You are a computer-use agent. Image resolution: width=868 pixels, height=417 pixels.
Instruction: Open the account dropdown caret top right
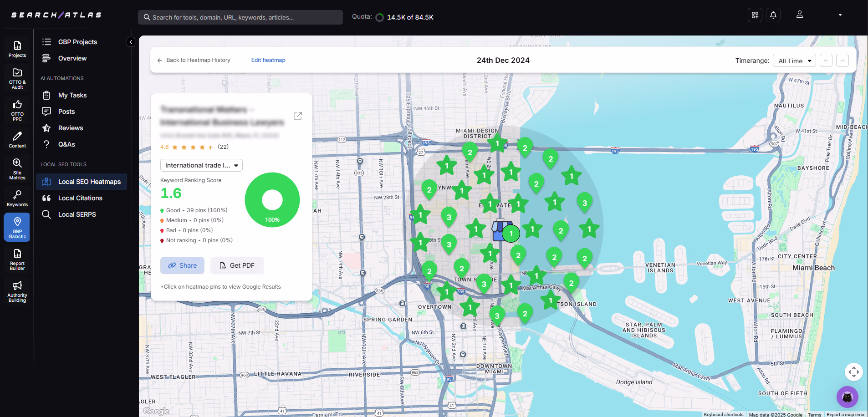[x=839, y=15]
